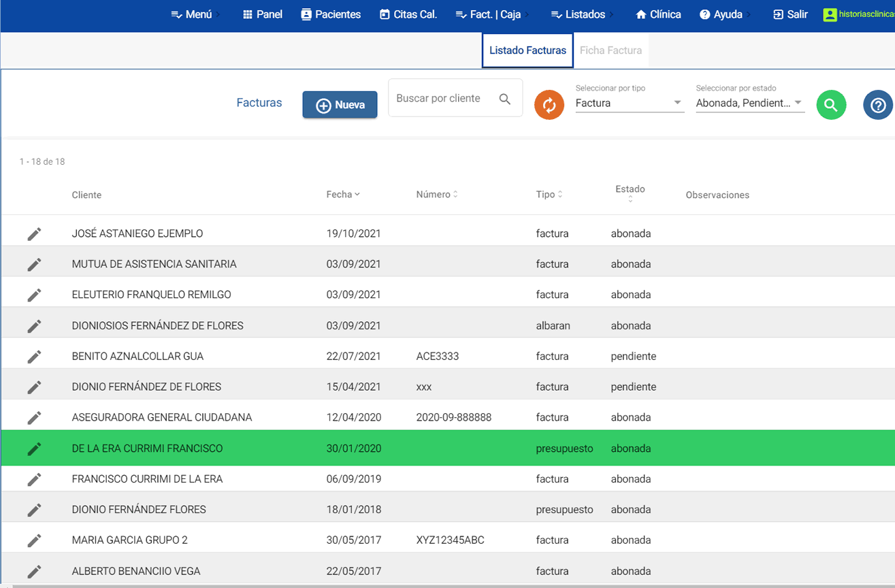Expand the 'Seleccionar por estado' dropdown
This screenshot has width=895, height=588.
tap(749, 103)
